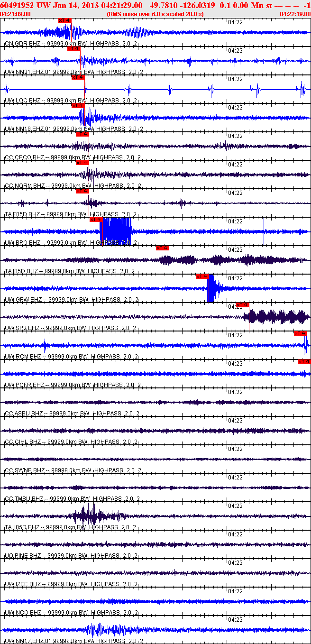Screen dimensions: 311x644
Task: Click the 'UW PCFR EHZ' station label
Action: 24,385
